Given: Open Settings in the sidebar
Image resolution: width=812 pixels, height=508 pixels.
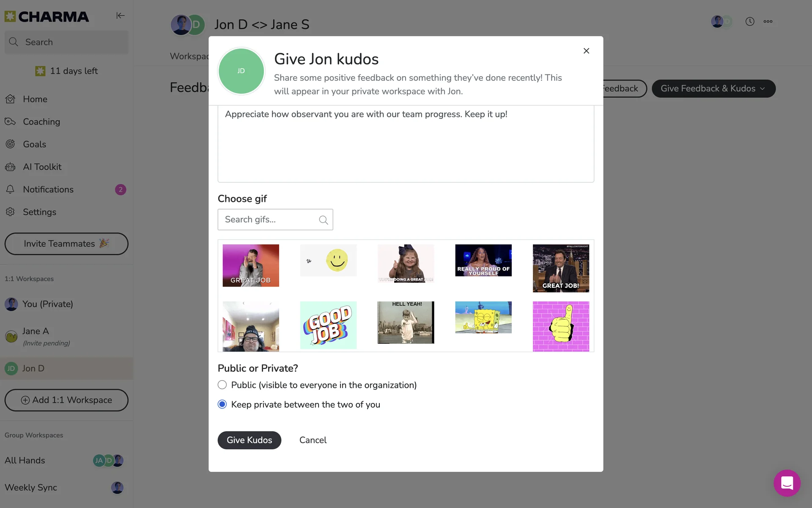Looking at the screenshot, I should 39,212.
